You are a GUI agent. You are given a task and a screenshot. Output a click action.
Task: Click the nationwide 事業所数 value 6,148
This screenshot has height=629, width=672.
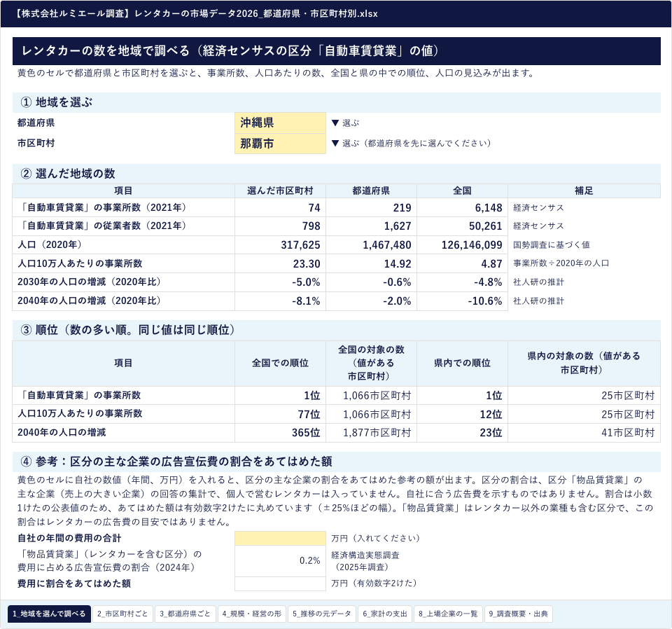462,207
